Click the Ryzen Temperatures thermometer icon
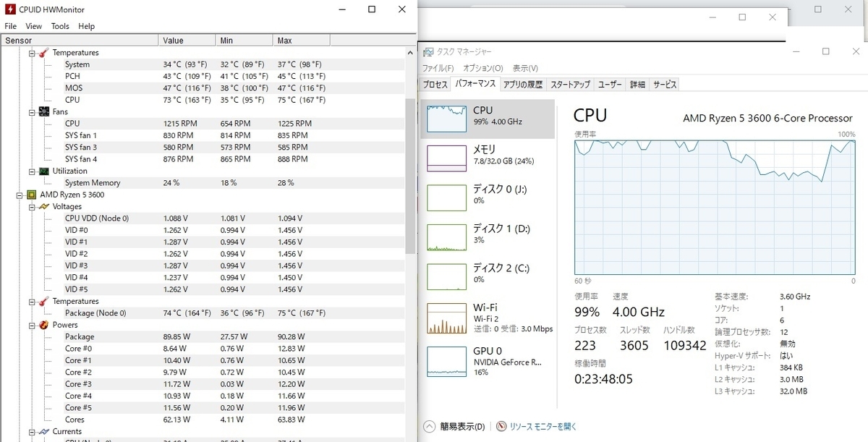 pos(43,302)
